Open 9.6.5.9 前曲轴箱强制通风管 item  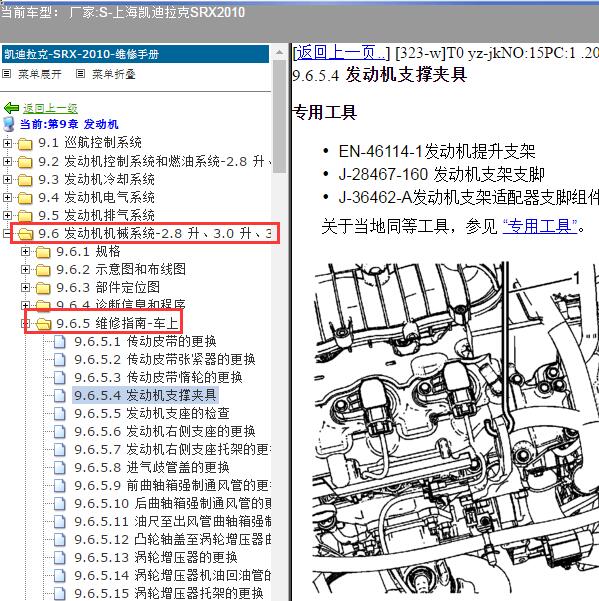[173, 486]
